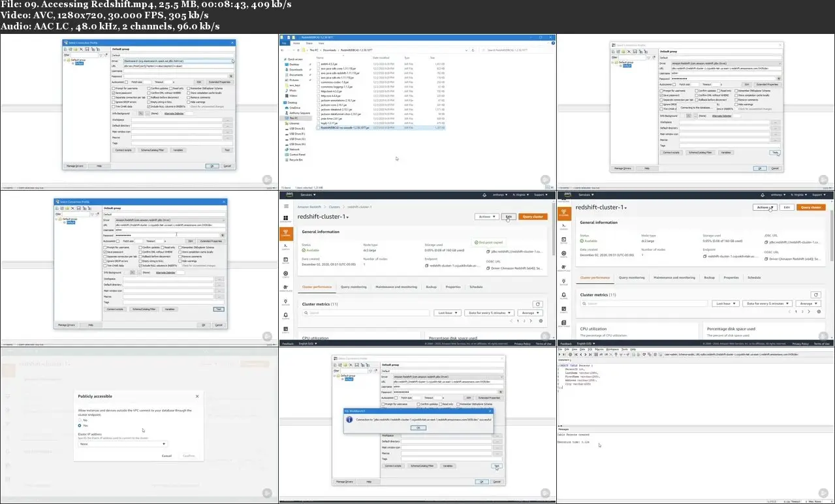Screen dimensions: 835x504
Task: Tick Read only in dialog with empty password
Action: (170, 88)
